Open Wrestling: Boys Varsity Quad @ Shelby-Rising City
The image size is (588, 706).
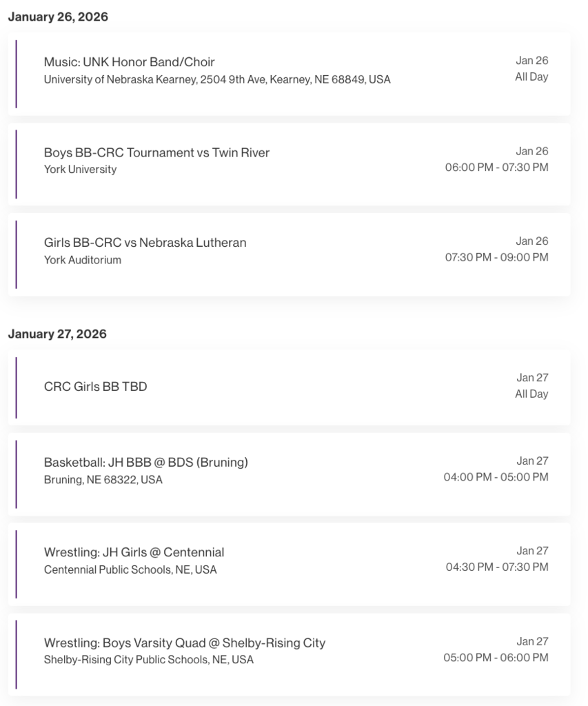184,643
